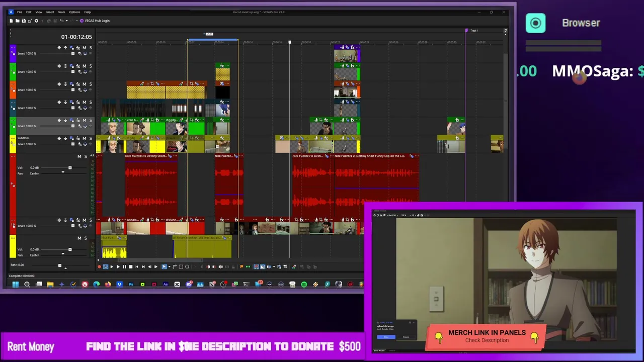Image resolution: width=644 pixels, height=362 pixels.
Task: Toggle the Auto Ripple button
Action: [x=269, y=266]
